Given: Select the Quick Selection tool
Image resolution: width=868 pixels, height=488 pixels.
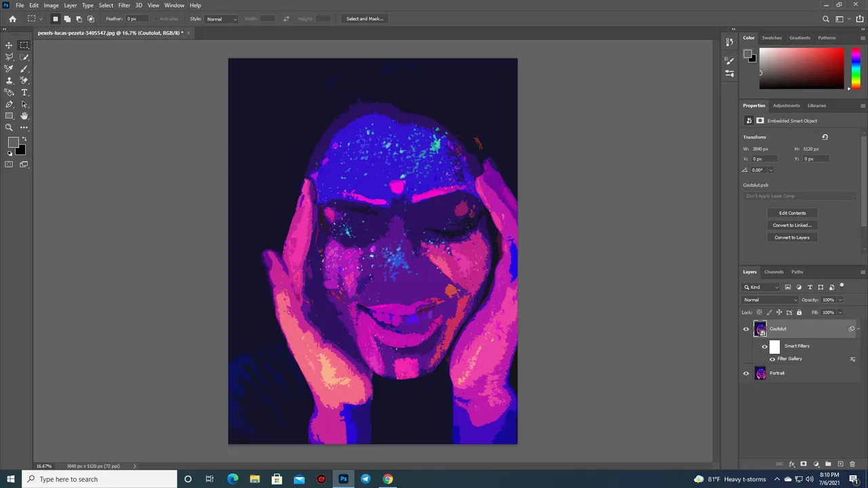Looking at the screenshot, I should [x=24, y=57].
